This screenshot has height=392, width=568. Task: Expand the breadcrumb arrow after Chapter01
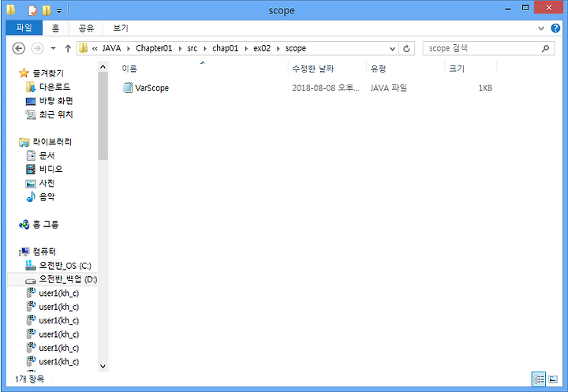click(x=180, y=49)
